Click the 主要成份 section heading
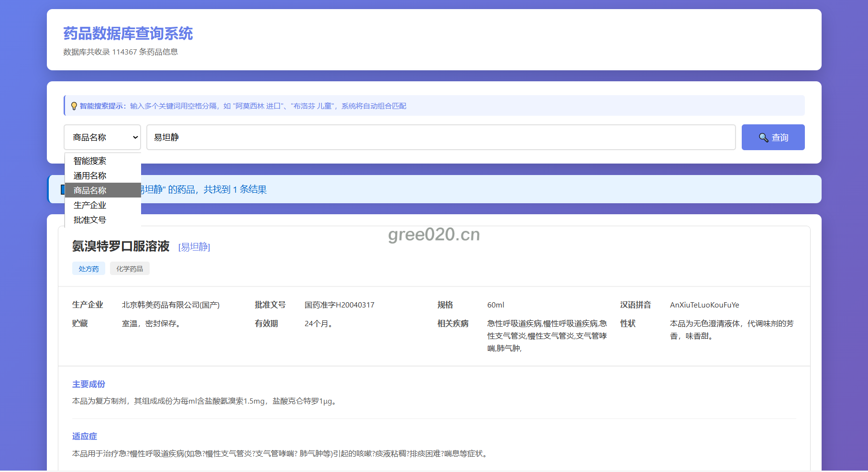The height and width of the screenshot is (472, 868). click(88, 384)
